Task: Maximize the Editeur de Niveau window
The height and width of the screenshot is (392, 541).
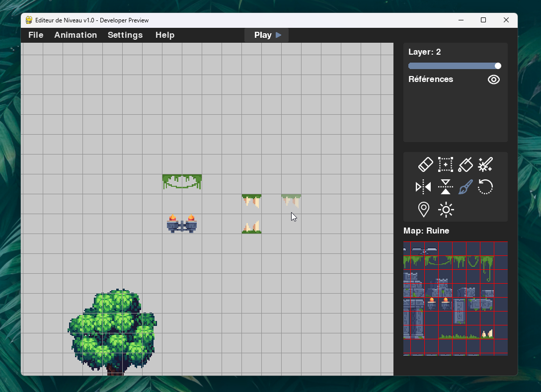Action: click(483, 20)
